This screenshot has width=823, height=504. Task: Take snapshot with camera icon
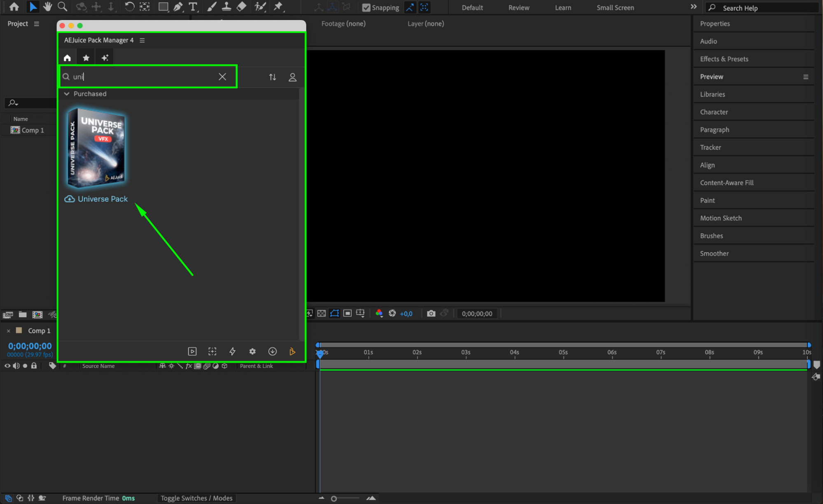point(431,314)
